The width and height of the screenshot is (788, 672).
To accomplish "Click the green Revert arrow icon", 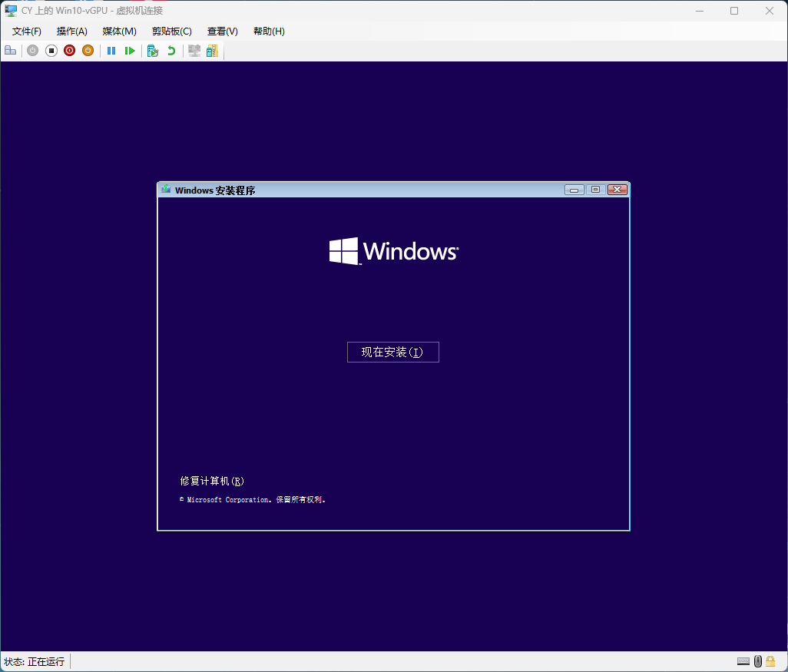I will tap(171, 51).
